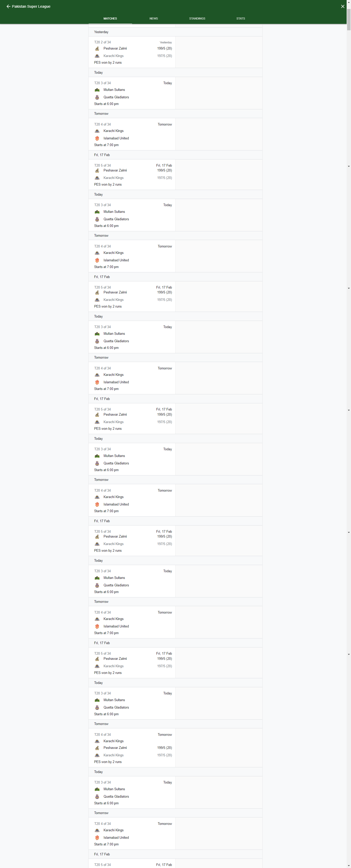Click Karachi Kings logo in T20 2 of 34
Screen dimensions: 351x868
(x=97, y=56)
